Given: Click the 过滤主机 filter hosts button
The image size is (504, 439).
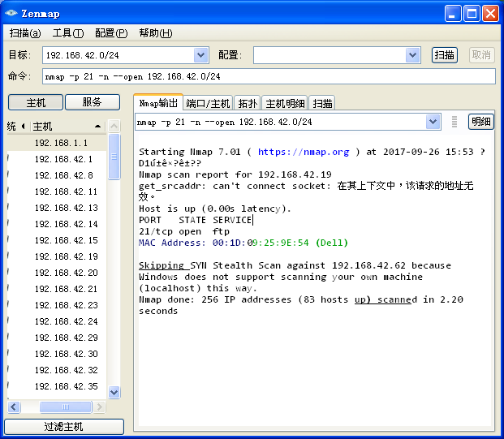Looking at the screenshot, I should 64,427.
